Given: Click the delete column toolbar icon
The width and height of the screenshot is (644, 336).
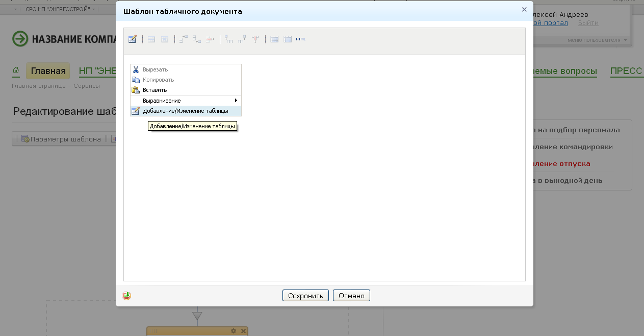Looking at the screenshot, I should [x=255, y=39].
